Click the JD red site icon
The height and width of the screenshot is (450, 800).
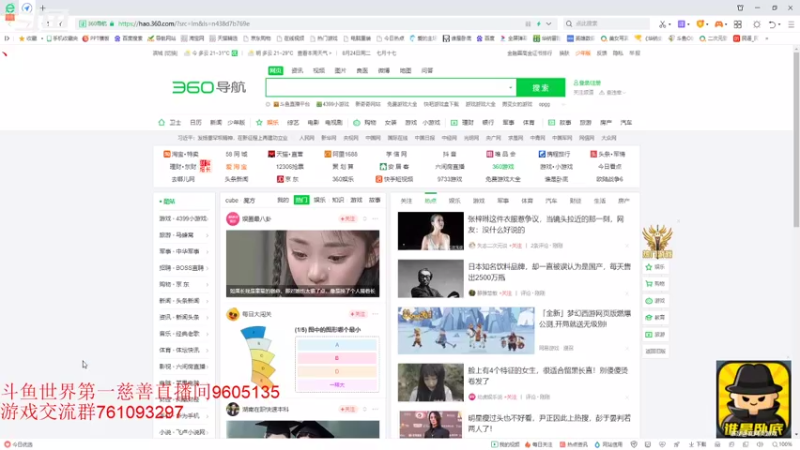(x=280, y=179)
